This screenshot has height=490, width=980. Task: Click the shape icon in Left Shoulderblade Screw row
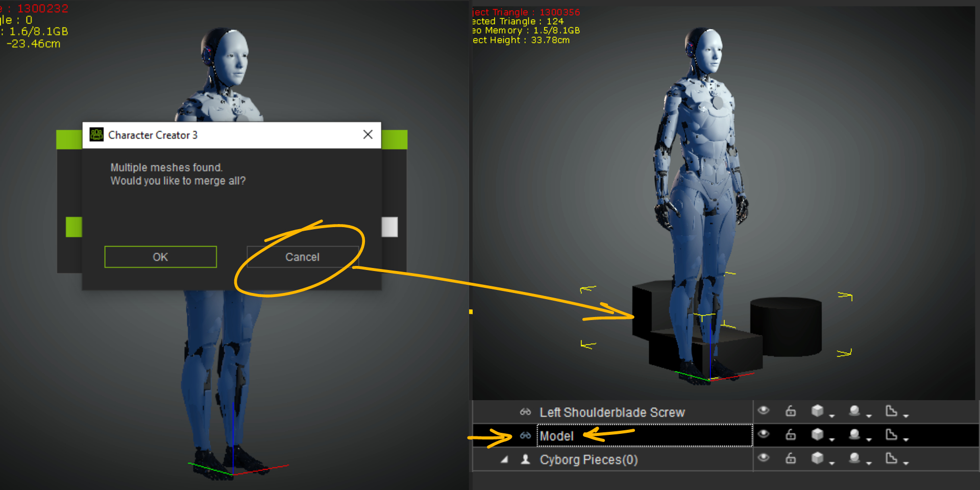coord(891,410)
